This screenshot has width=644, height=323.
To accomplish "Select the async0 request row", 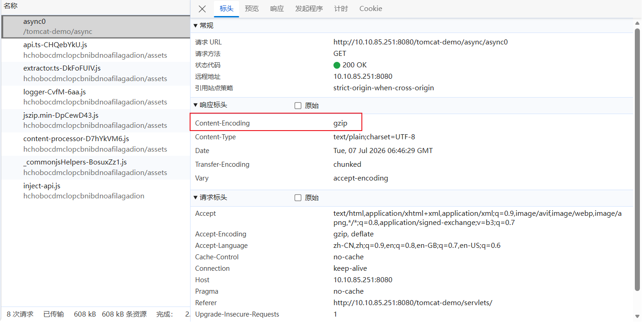I will [x=95, y=27].
